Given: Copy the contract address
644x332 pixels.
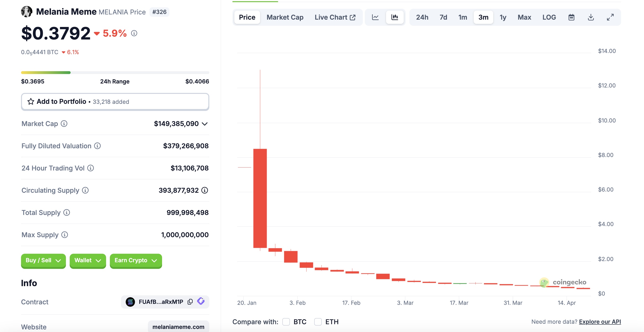Looking at the screenshot, I should pos(190,302).
